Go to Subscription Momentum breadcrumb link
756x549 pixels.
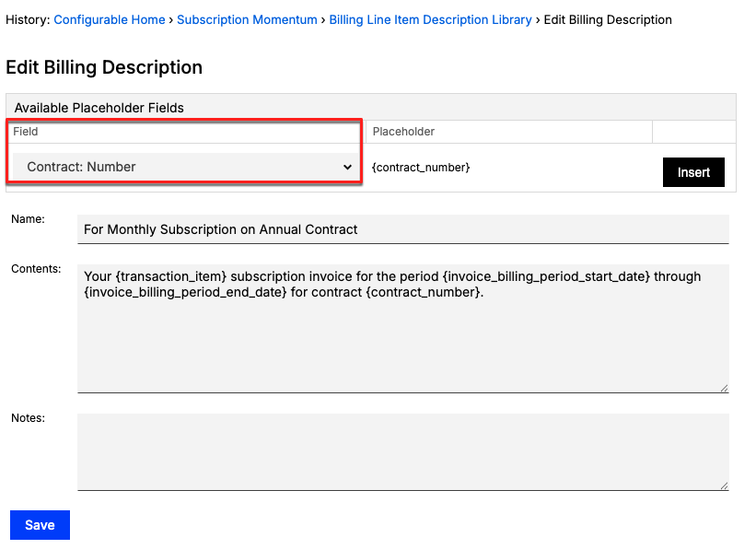247,19
